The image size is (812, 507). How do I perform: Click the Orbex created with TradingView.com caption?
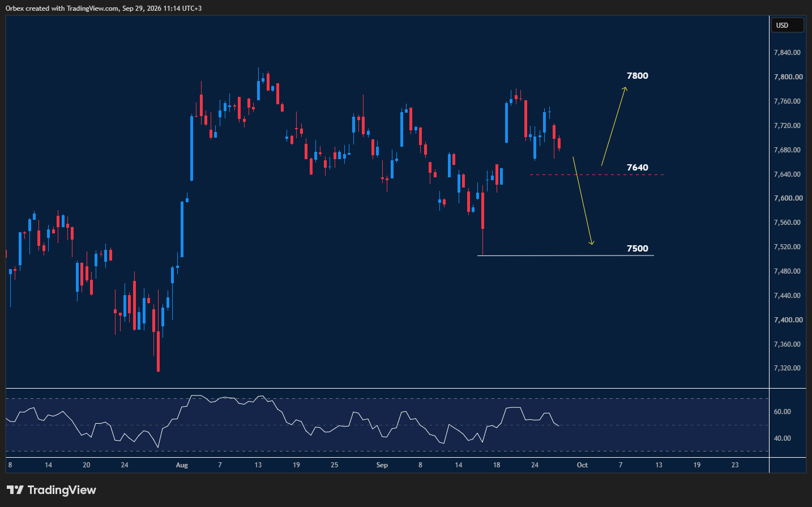click(104, 8)
